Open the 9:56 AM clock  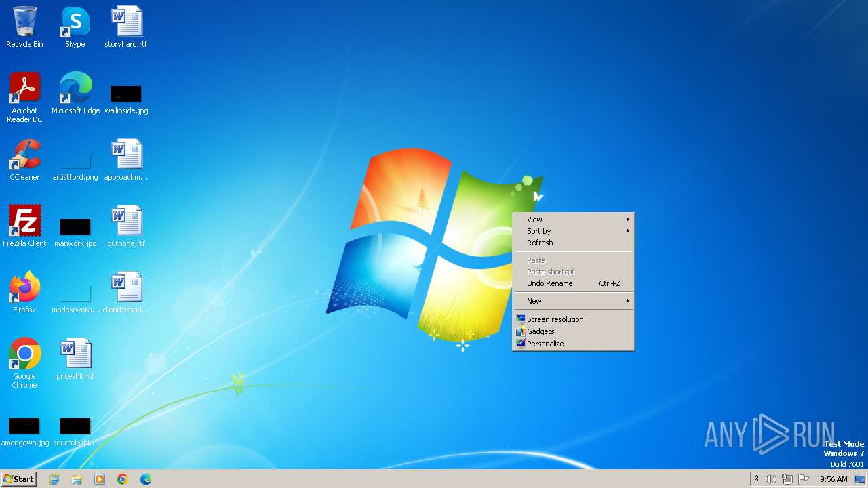pos(833,479)
